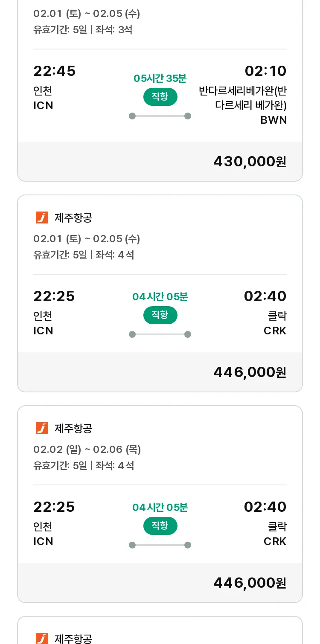
Task: Select the 446,000원 fare for 02.02 departure
Action: tap(250, 583)
